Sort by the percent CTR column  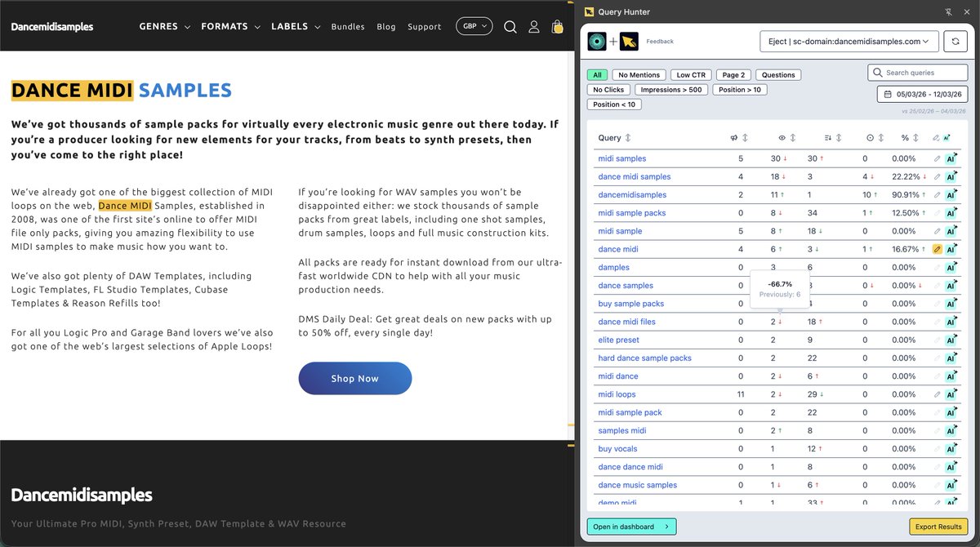click(x=910, y=138)
